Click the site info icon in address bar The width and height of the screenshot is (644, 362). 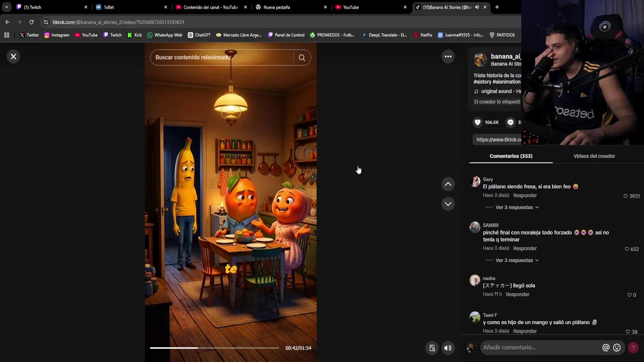pos(46,22)
